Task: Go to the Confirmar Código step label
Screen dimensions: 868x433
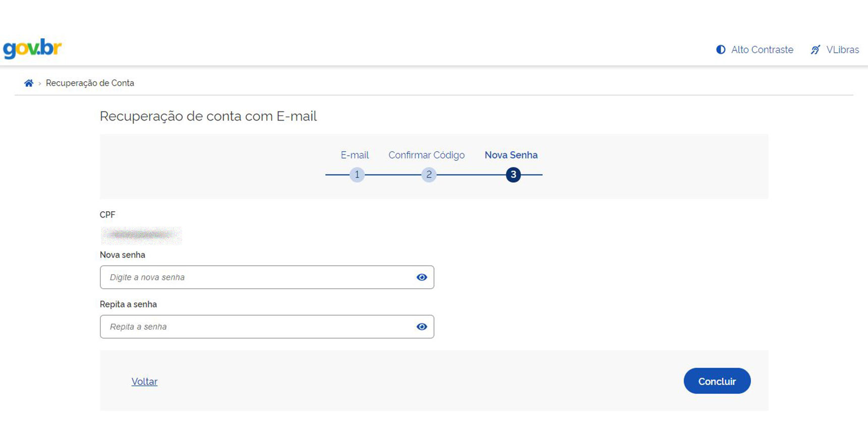Action: (426, 155)
